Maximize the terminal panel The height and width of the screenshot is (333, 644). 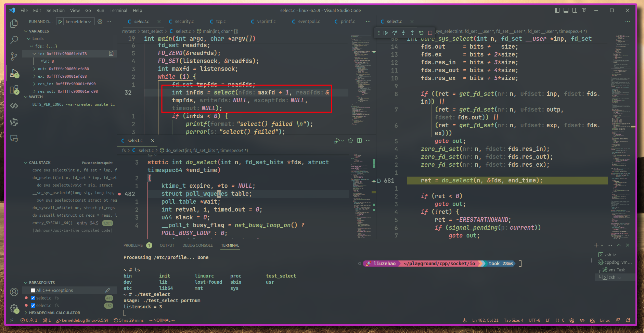point(619,245)
